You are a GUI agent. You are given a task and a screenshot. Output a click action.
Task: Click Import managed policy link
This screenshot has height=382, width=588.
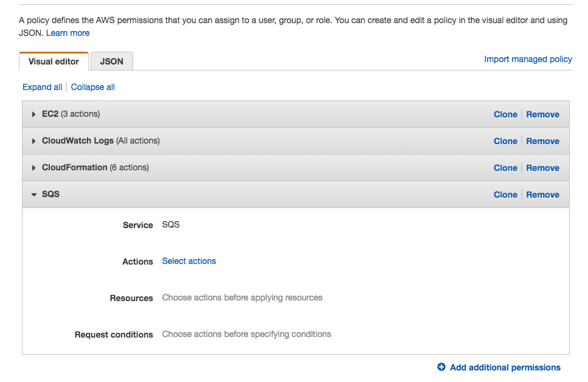pos(528,59)
